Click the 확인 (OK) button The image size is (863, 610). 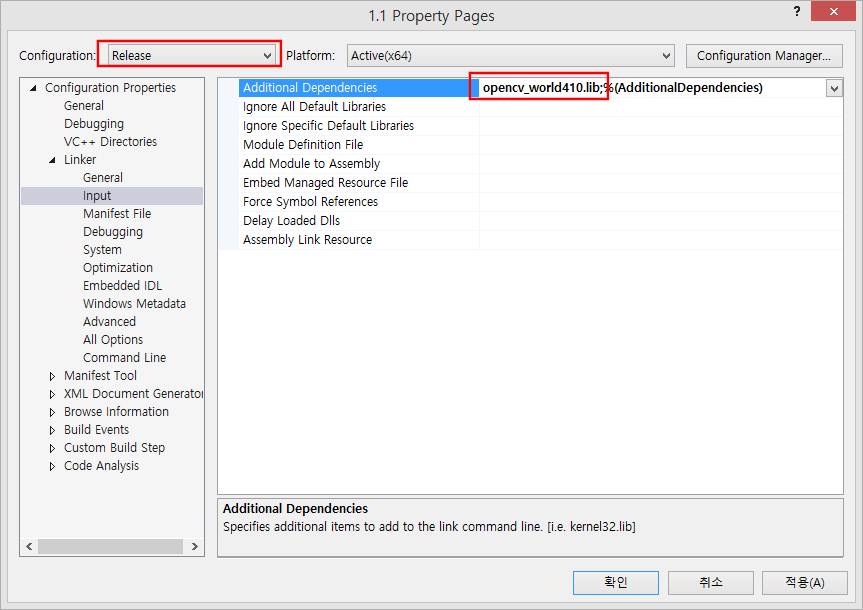615,582
